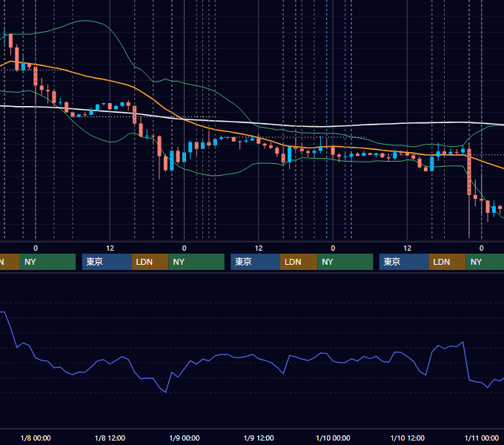Click the 1/8 12:00 date label
This screenshot has height=445, width=504.
(110, 438)
